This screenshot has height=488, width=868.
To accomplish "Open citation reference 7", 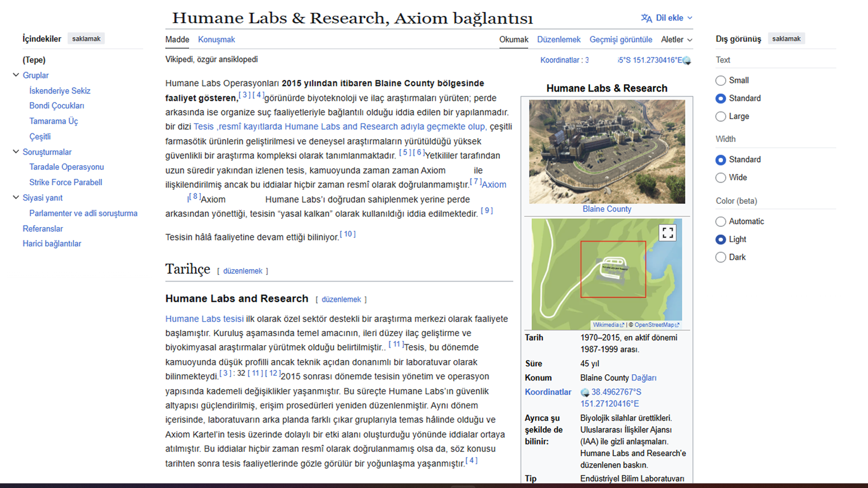I will coord(476,182).
